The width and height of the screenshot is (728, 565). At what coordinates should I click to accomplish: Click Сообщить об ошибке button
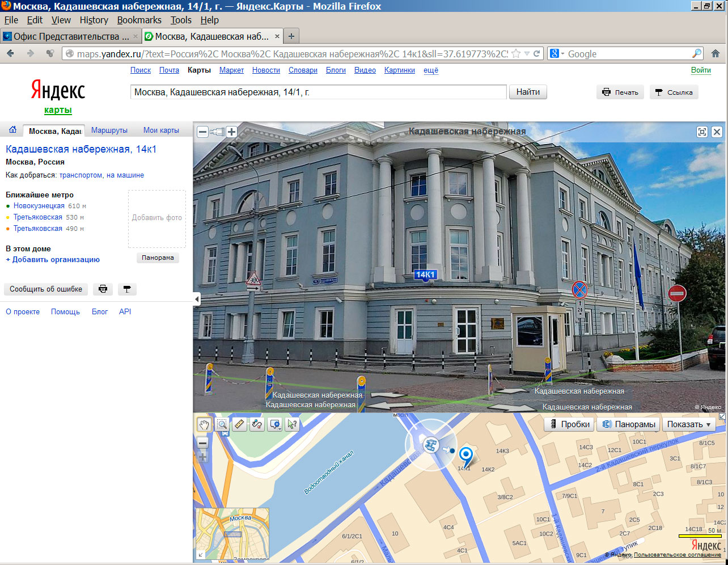point(46,289)
